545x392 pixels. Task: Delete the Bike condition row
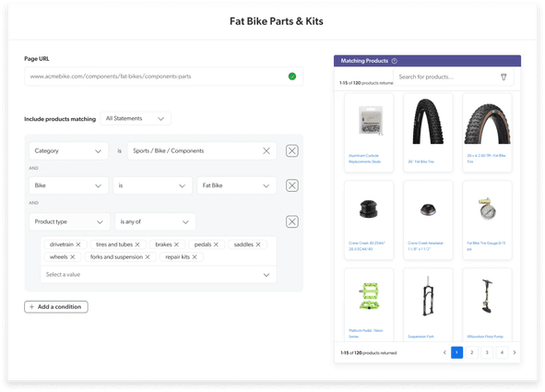click(292, 185)
